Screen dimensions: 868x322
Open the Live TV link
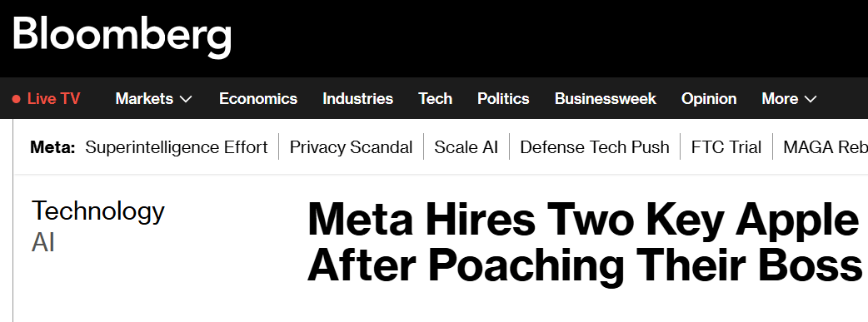(x=53, y=98)
